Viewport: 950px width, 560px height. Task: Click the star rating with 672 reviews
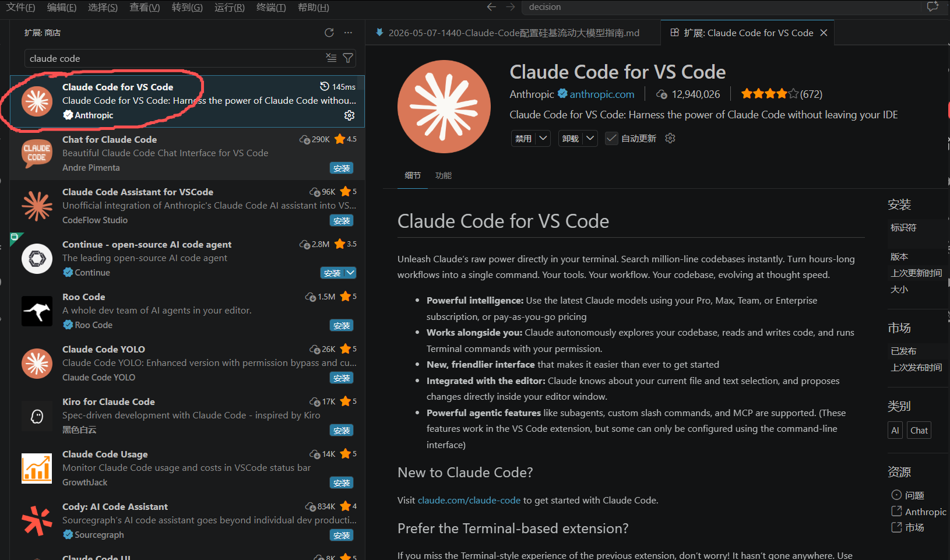(x=782, y=94)
